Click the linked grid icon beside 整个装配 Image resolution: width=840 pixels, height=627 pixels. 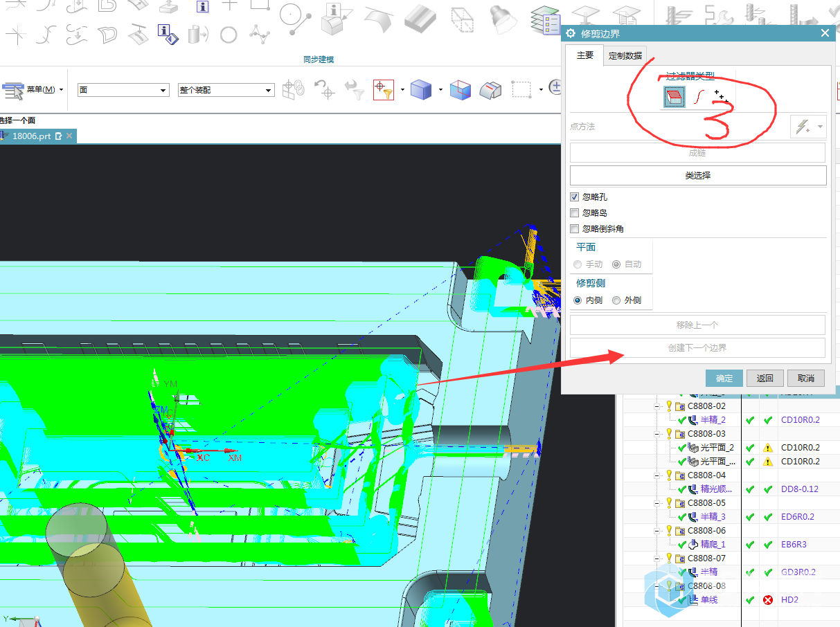coord(293,90)
